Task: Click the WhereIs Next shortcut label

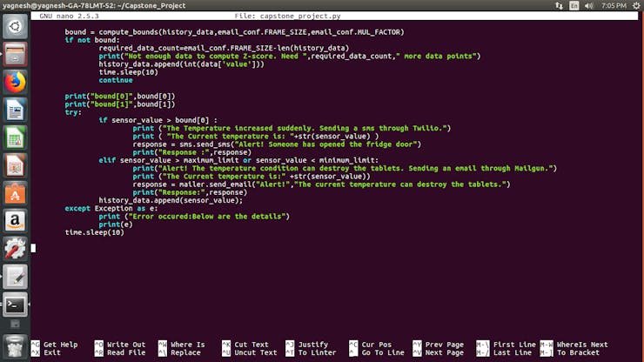Action: tap(582, 345)
